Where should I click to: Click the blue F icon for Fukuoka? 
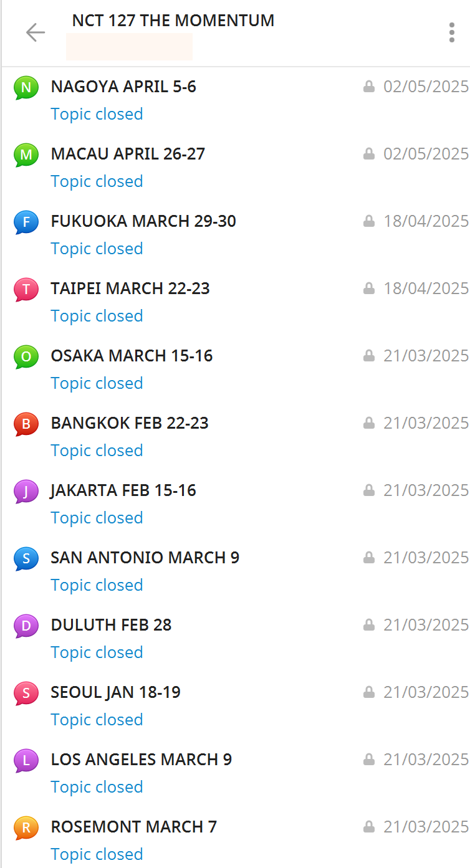pos(26,222)
